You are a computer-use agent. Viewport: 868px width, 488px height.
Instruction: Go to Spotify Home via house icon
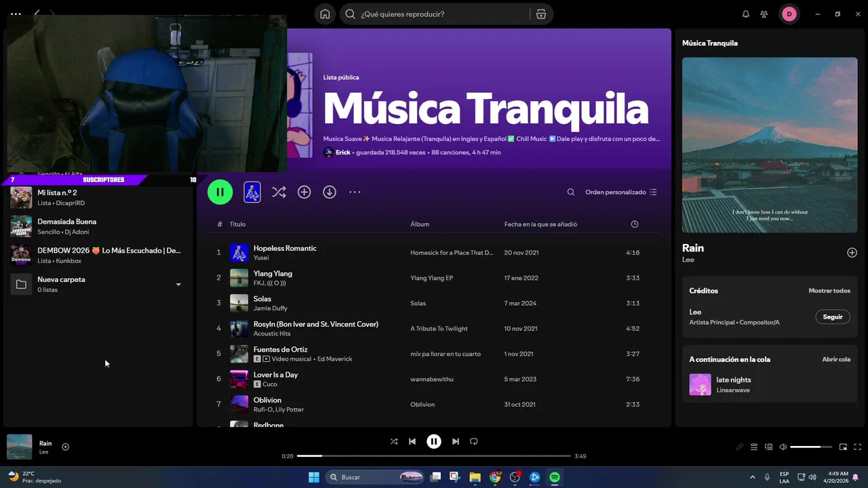pyautogui.click(x=325, y=14)
